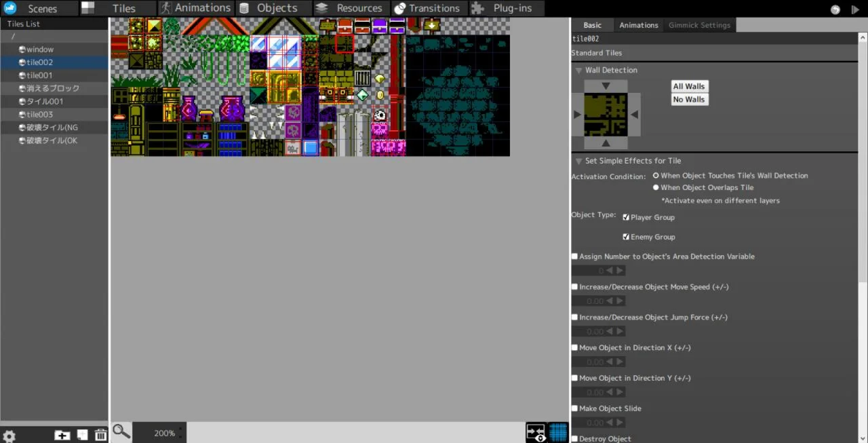Click right arrow of Area Detection Variable value
This screenshot has height=443, width=868.
click(x=620, y=271)
